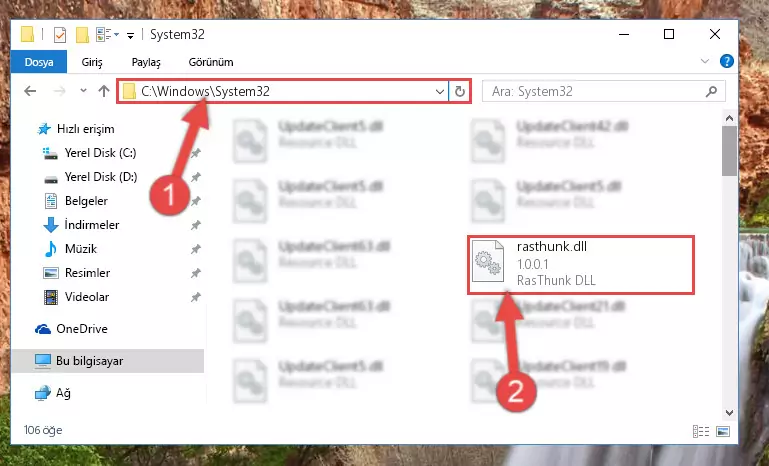This screenshot has height=466, width=769.
Task: Go up one folder level arrow
Action: [x=103, y=91]
